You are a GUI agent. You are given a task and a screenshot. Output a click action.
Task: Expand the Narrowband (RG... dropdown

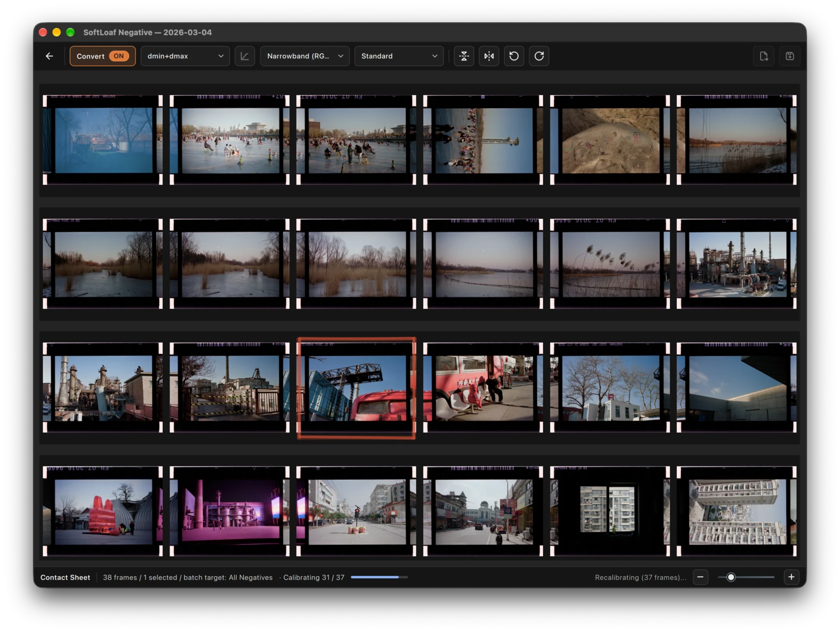305,56
